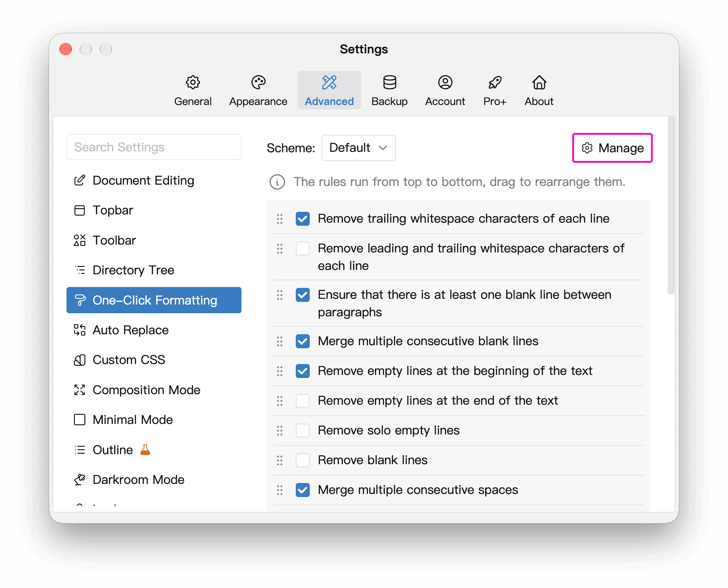Click the Advanced tools icon
Screen dimensions: 728x588
point(329,82)
